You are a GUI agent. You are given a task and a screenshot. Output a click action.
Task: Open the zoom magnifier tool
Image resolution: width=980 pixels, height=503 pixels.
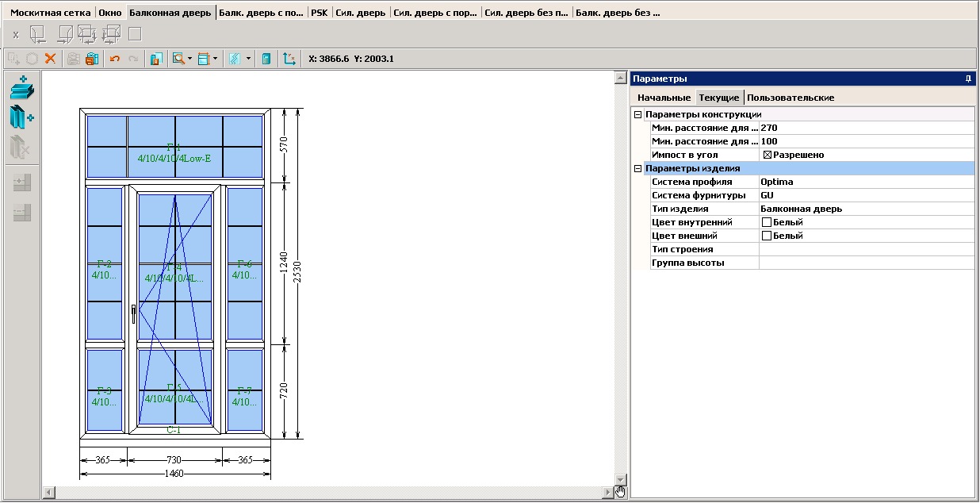[178, 59]
